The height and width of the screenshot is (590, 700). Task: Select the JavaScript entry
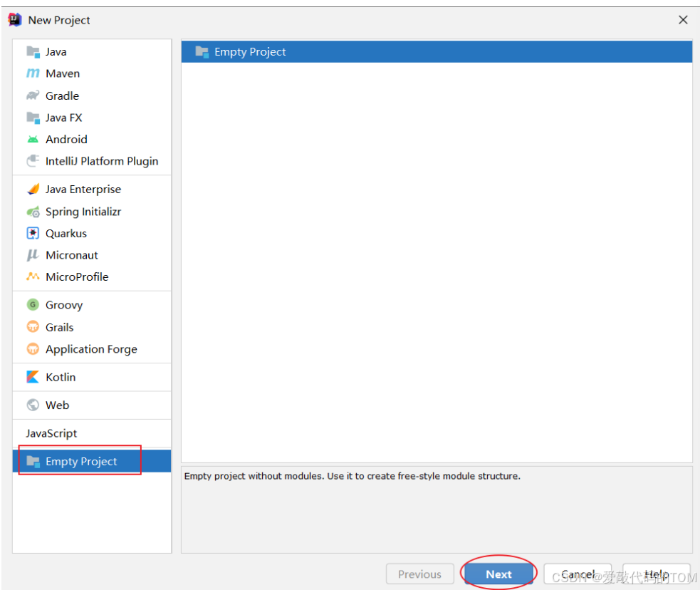pyautogui.click(x=51, y=433)
